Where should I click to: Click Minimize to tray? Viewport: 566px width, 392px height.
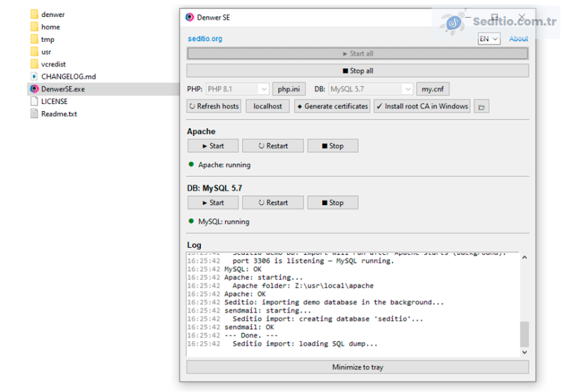point(358,367)
